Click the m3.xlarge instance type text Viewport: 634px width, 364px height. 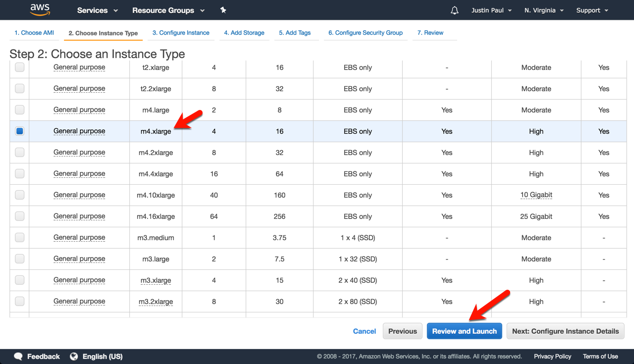tap(156, 280)
